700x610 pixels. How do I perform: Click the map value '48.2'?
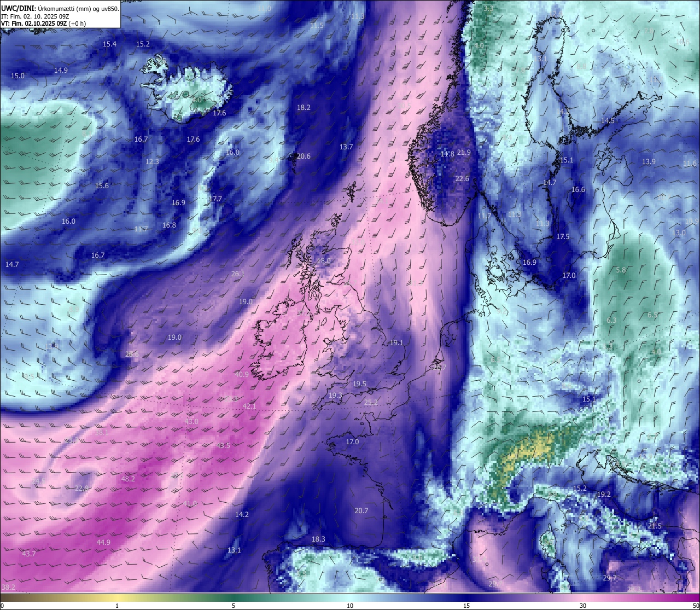(128, 479)
